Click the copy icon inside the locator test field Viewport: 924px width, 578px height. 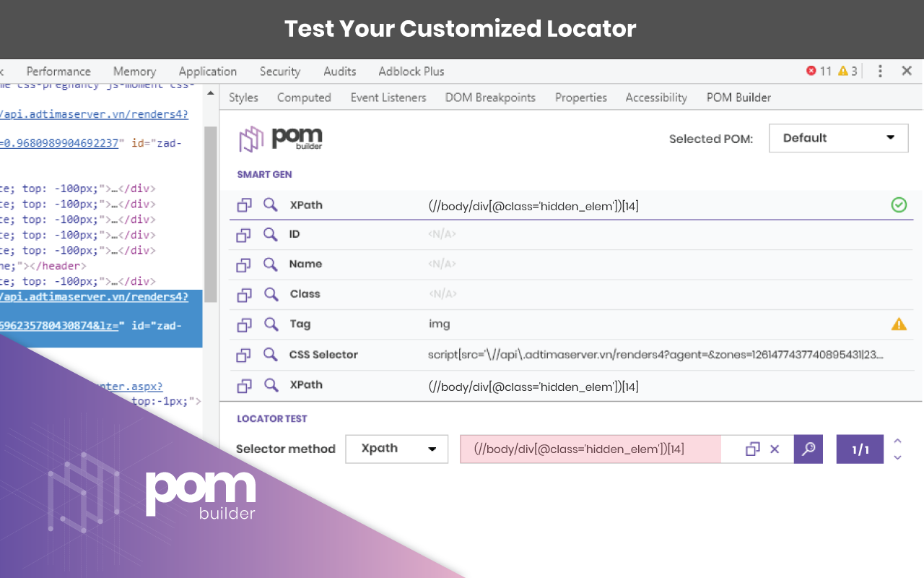[752, 449]
